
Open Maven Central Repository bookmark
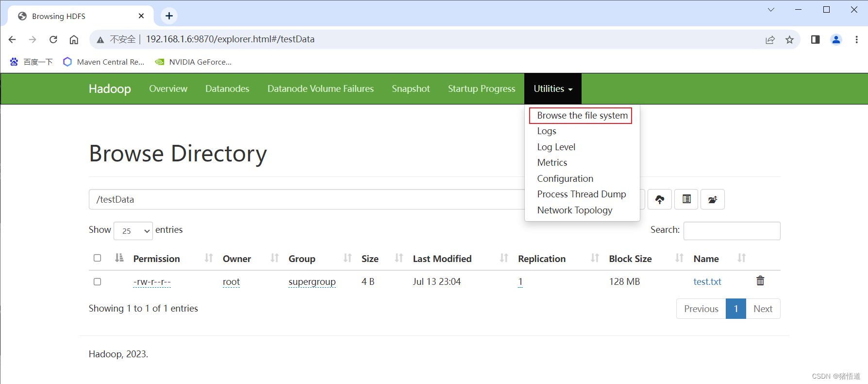(104, 62)
